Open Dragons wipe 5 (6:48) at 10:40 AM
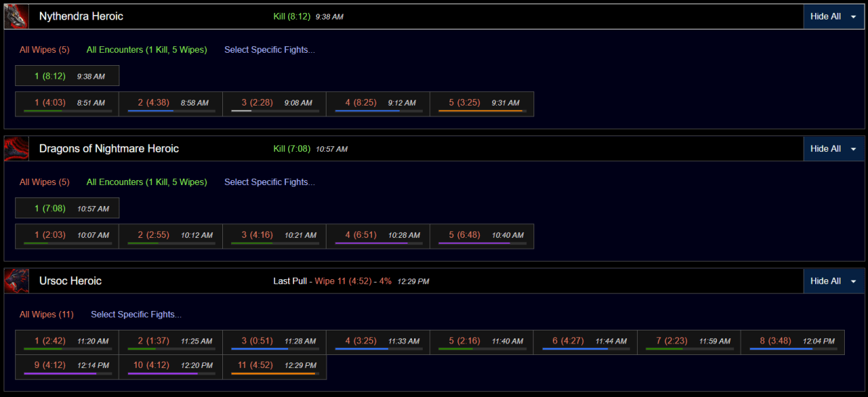 (x=481, y=236)
